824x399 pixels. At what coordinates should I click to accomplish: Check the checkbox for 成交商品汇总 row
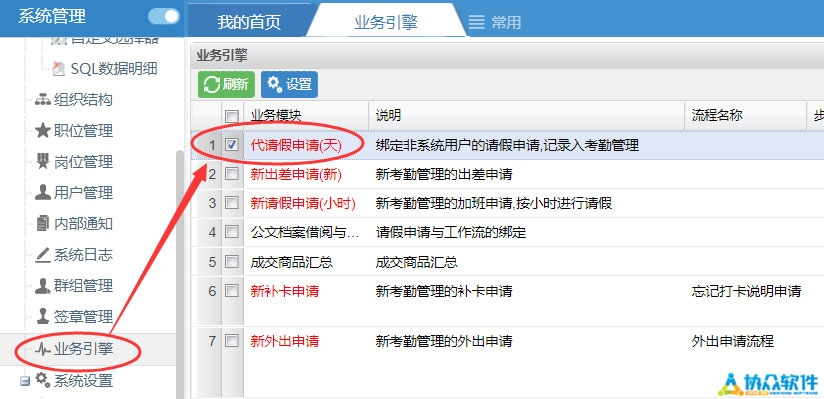(232, 261)
